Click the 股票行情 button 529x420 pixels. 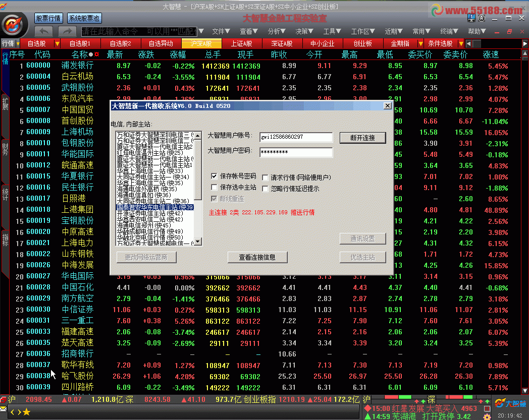48,18
